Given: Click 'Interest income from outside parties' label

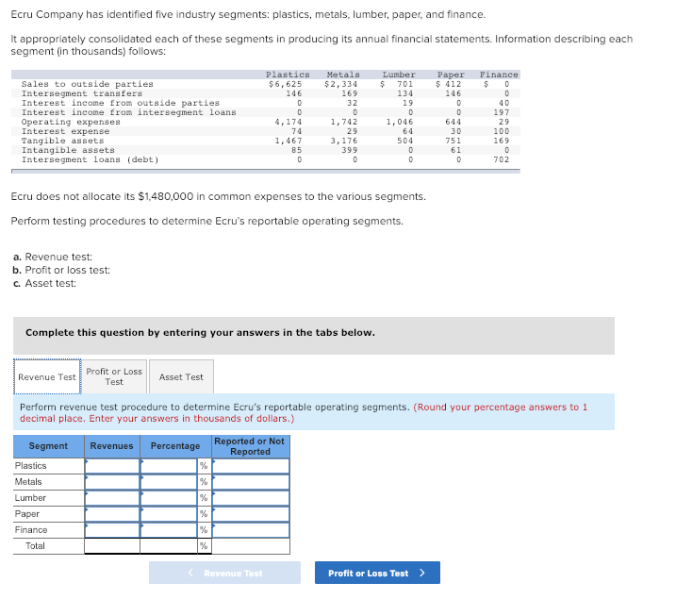Looking at the screenshot, I should tap(121, 103).
